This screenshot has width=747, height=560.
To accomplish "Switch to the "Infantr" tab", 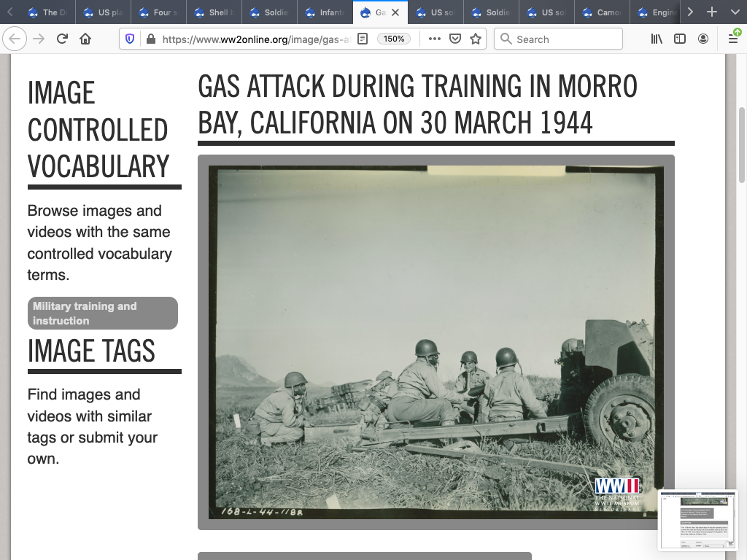I will (x=325, y=12).
